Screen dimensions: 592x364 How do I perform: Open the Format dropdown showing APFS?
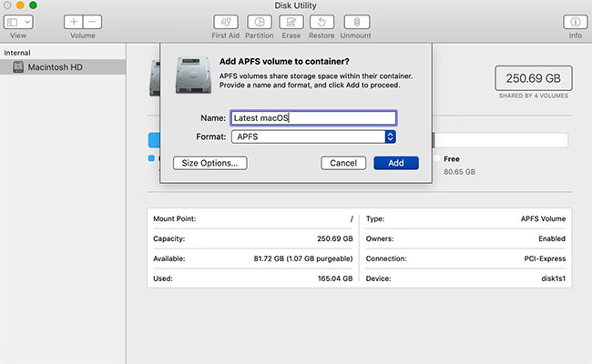[313, 136]
